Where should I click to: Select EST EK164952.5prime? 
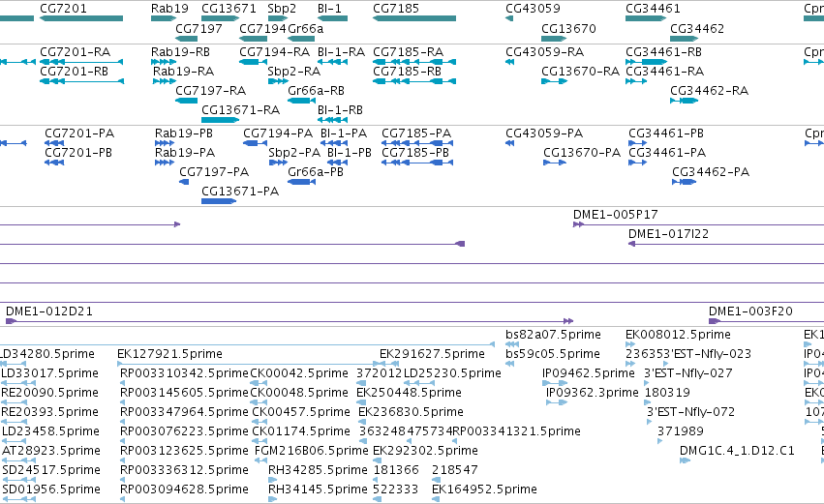pyautogui.click(x=436, y=500)
